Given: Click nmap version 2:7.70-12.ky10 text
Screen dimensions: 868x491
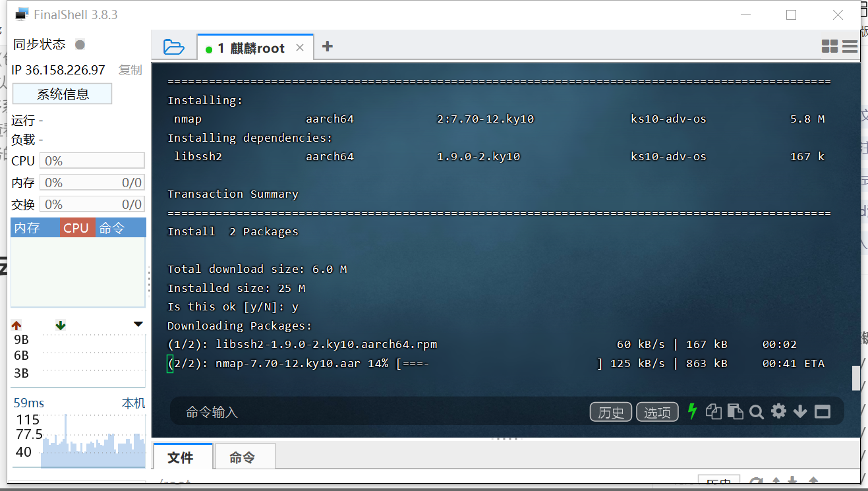Looking at the screenshot, I should pyautogui.click(x=485, y=119).
